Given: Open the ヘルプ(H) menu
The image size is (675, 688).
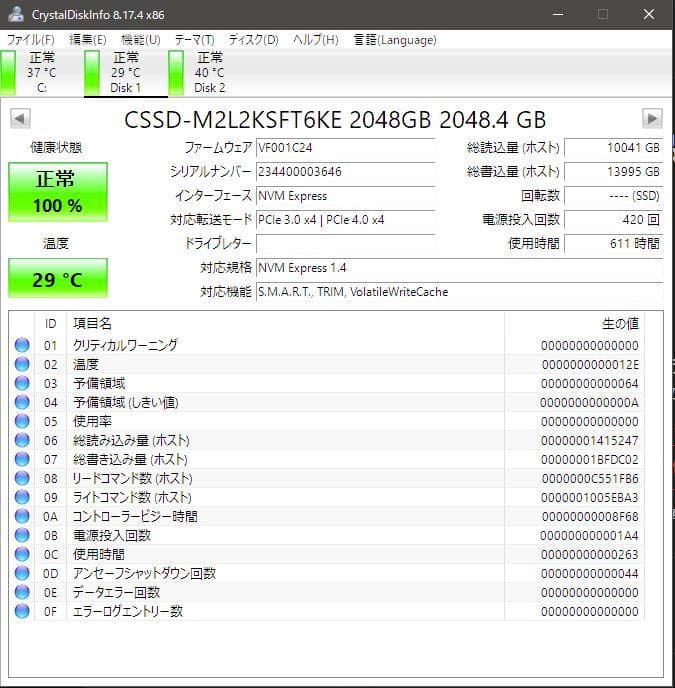Looking at the screenshot, I should click(316, 40).
